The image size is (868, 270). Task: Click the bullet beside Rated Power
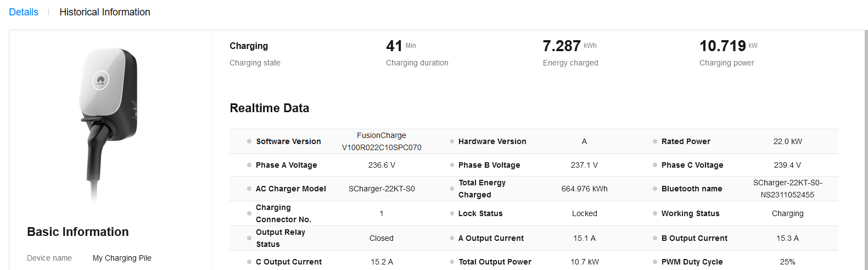click(x=655, y=141)
